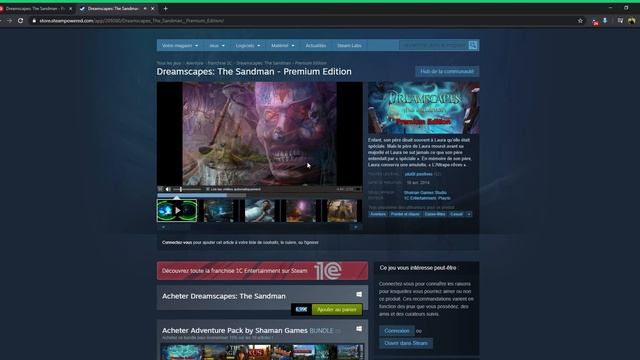Adjust the video volume slider
640x360 pixels.
tap(187, 189)
